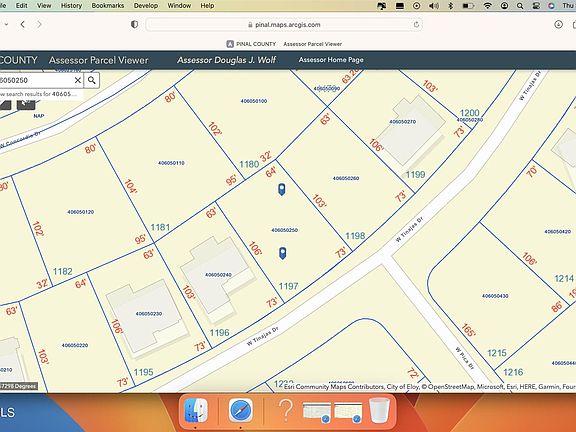Click the Siri icon in menu bar

[x=551, y=6]
